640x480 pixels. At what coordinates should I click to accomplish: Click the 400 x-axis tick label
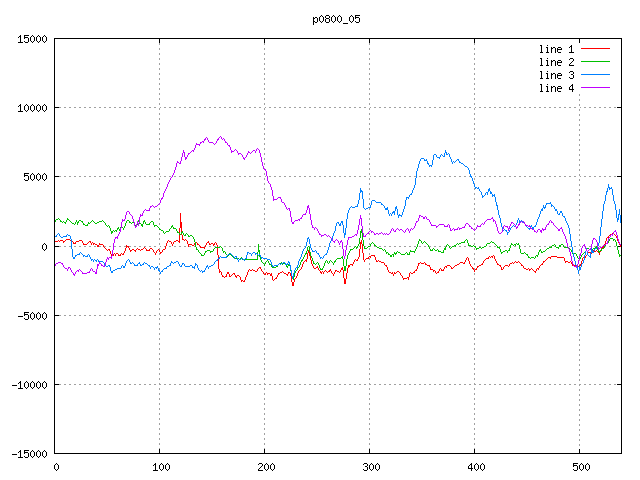[475, 467]
